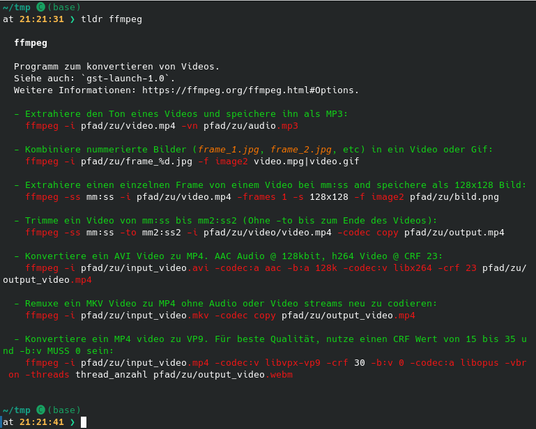
Task: Click 'Programm zum konvertieren von Videos.'
Action: (117, 67)
